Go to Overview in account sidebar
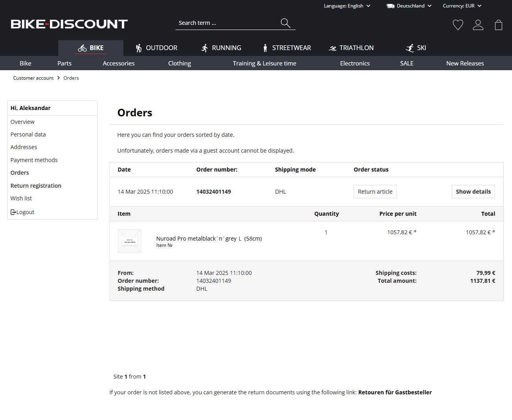Image resolution: width=512 pixels, height=420 pixels. pos(22,122)
